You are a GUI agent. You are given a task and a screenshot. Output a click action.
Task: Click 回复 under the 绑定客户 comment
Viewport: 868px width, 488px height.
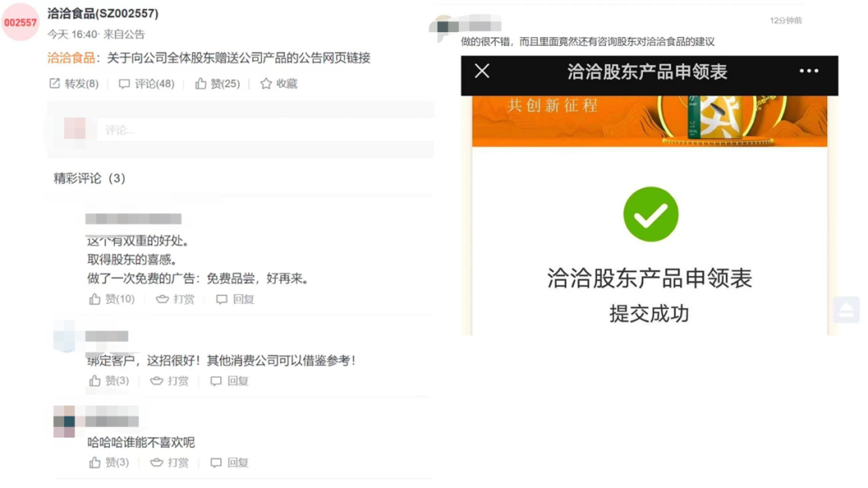pyautogui.click(x=229, y=380)
